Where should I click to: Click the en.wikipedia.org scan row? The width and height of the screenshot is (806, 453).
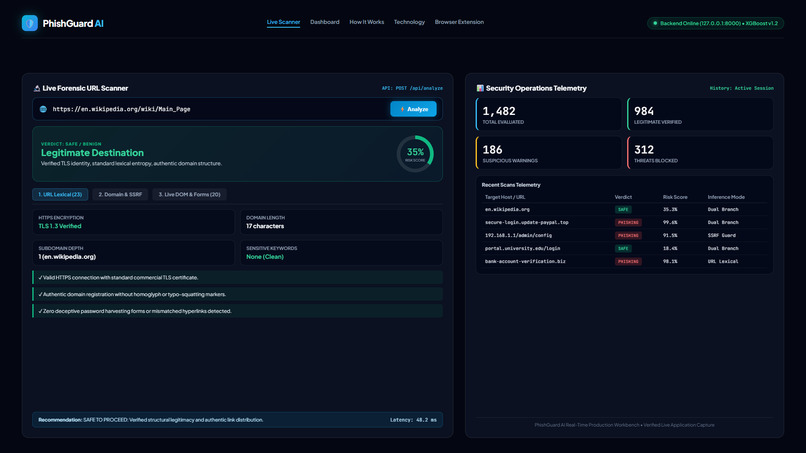click(625, 209)
